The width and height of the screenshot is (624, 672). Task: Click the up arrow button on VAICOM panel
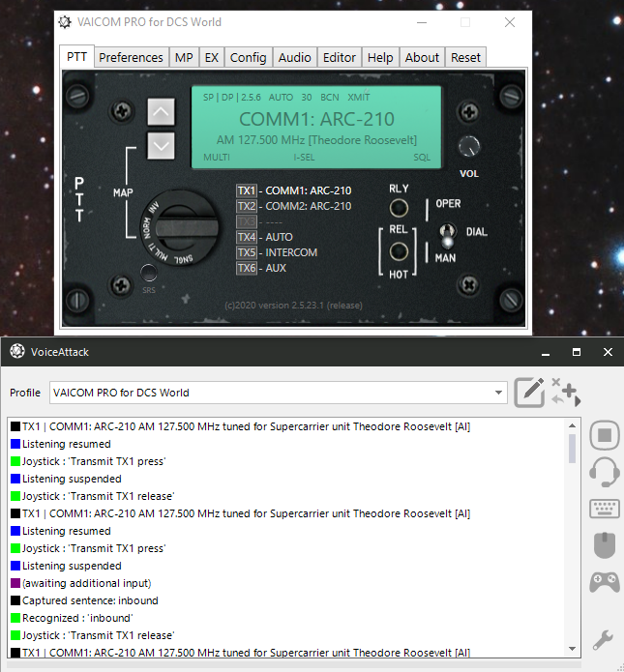point(161,112)
